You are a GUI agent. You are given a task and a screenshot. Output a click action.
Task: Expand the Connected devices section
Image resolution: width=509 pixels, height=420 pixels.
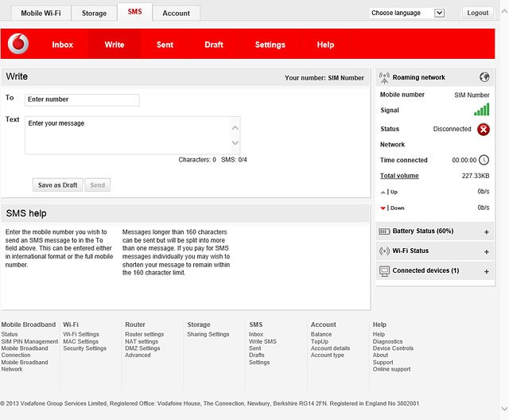pos(486,271)
